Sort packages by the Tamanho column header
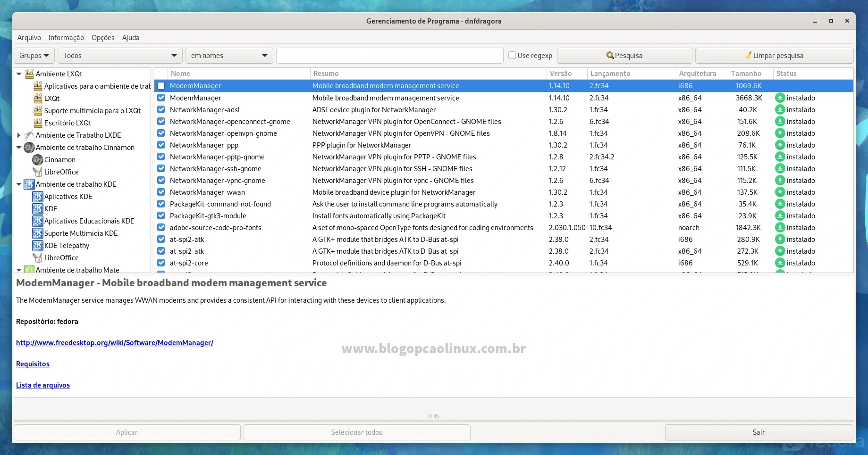The height and width of the screenshot is (455, 868). tap(750, 74)
